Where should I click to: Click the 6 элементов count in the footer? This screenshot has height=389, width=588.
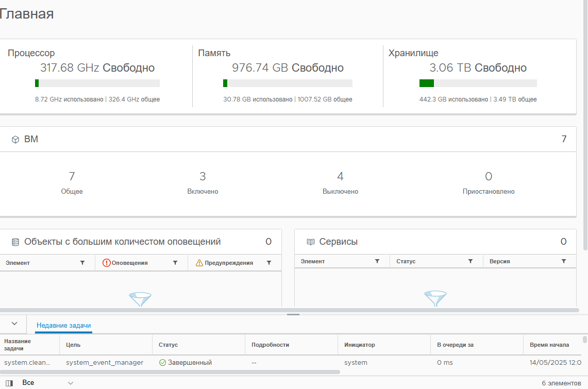click(561, 383)
